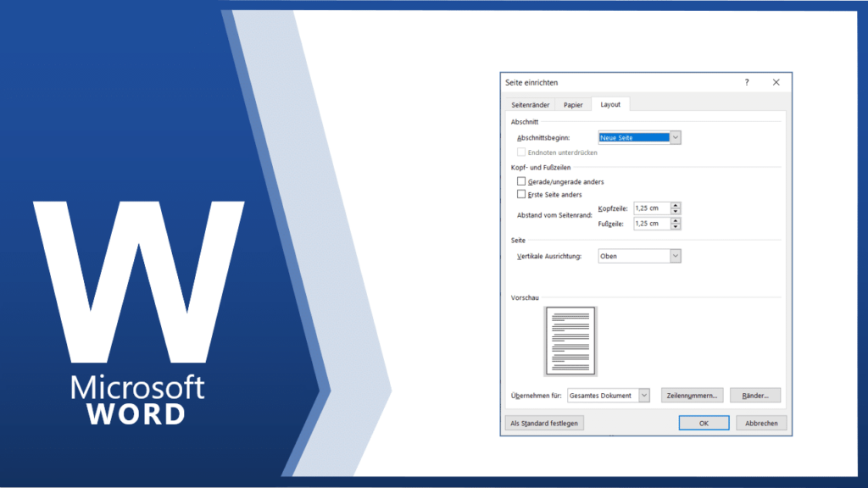This screenshot has height=488, width=868.
Task: Check the Erste Seite anders option
Action: [x=521, y=194]
